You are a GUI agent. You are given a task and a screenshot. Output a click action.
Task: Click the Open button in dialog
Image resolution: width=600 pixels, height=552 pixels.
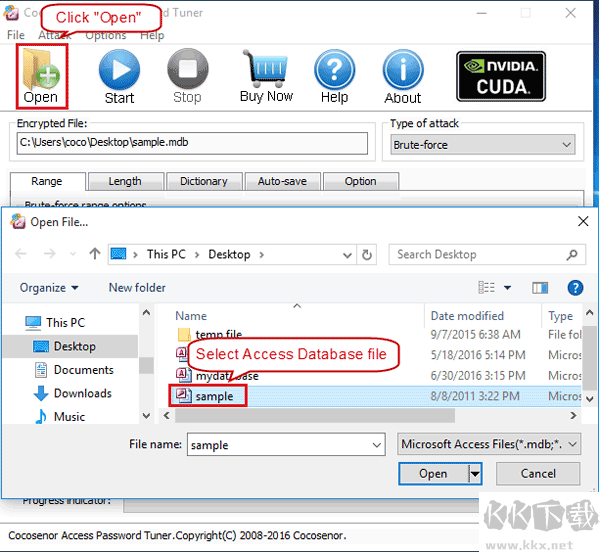433,474
